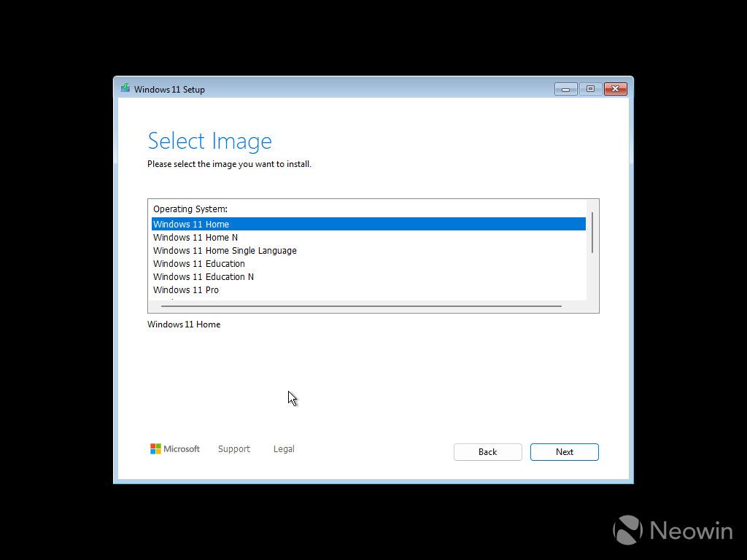
Task: Select Windows 11 Home N edition
Action: pos(368,237)
